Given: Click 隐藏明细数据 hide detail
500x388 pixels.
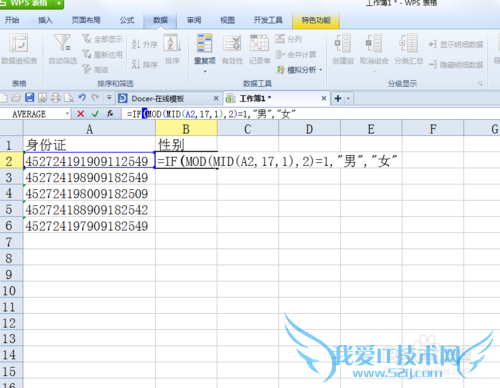Looking at the screenshot, I should tap(456, 64).
